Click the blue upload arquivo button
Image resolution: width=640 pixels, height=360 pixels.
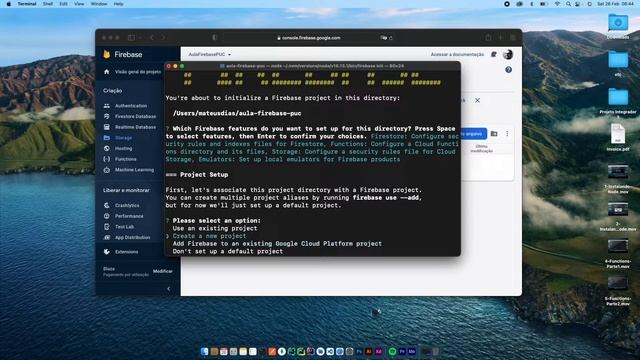click(x=473, y=133)
